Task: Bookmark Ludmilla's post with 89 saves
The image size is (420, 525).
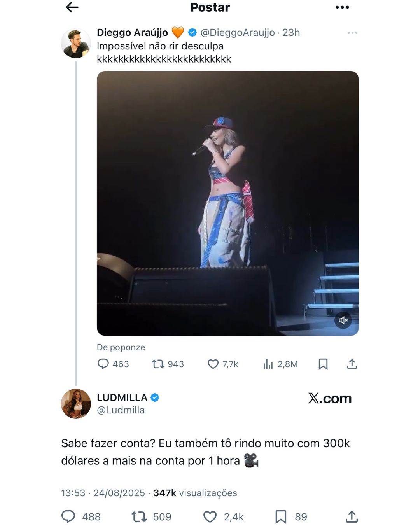Action: coord(281,516)
